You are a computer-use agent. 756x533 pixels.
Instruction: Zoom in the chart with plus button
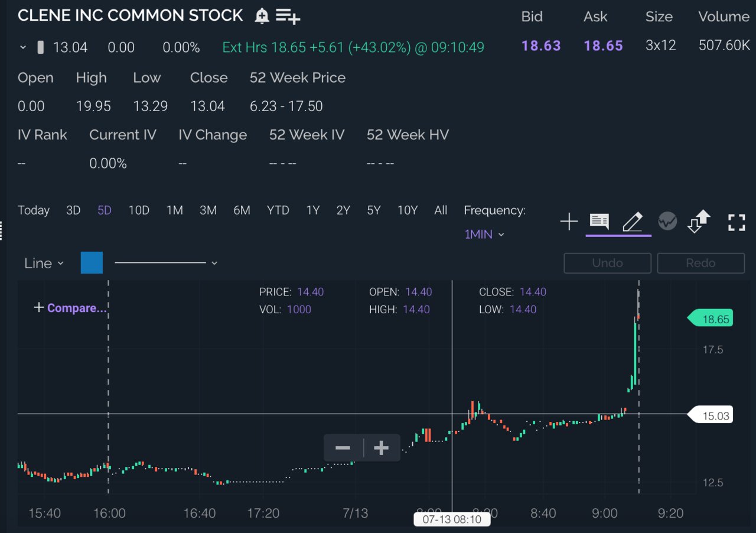tap(382, 448)
